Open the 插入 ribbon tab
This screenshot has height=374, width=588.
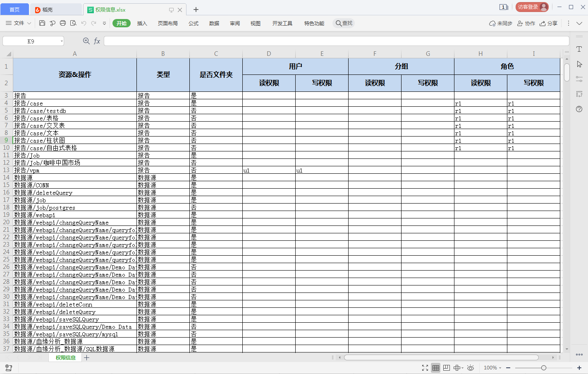click(142, 23)
